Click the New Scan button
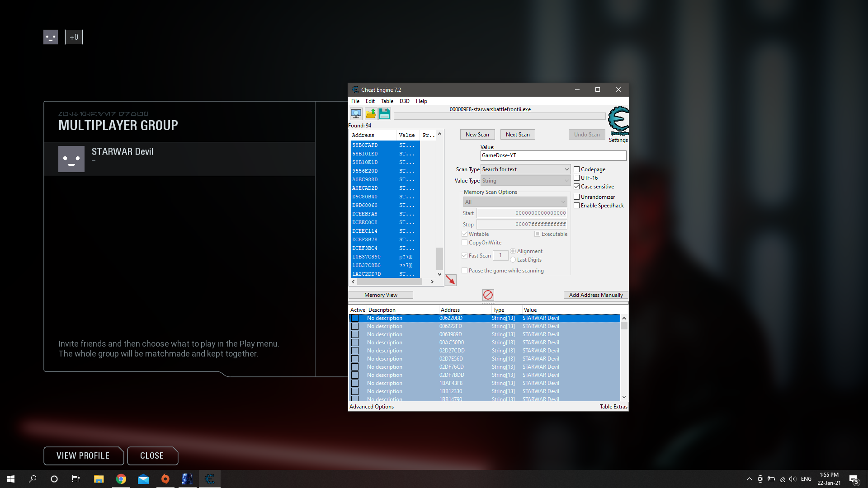Screen dimensions: 868x488 point(477,135)
